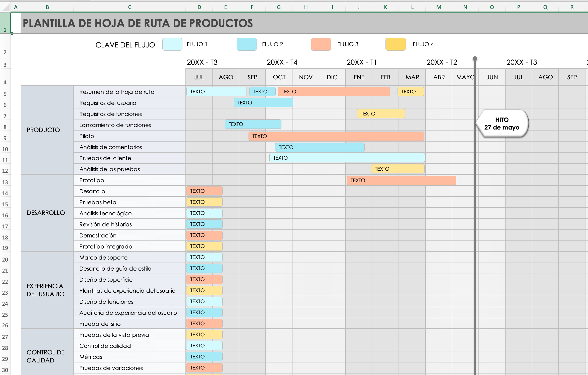Image resolution: width=588 pixels, height=375 pixels.
Task: Click the DIC month cell
Action: [x=332, y=77]
